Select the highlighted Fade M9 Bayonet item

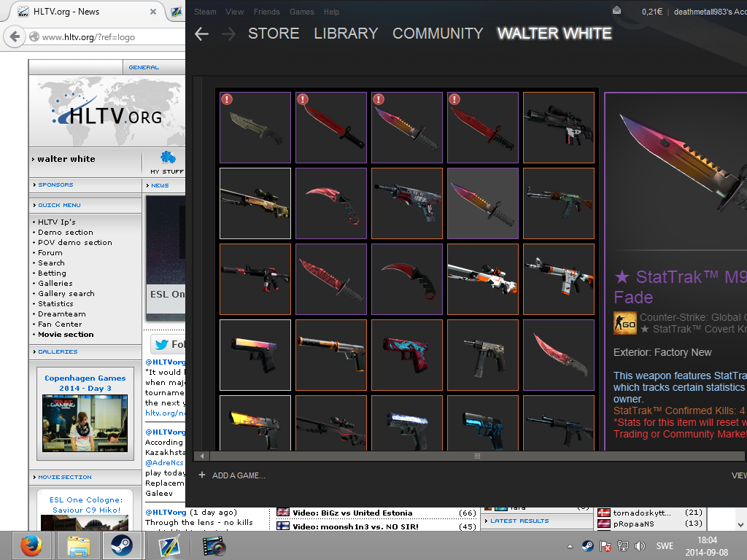click(483, 203)
